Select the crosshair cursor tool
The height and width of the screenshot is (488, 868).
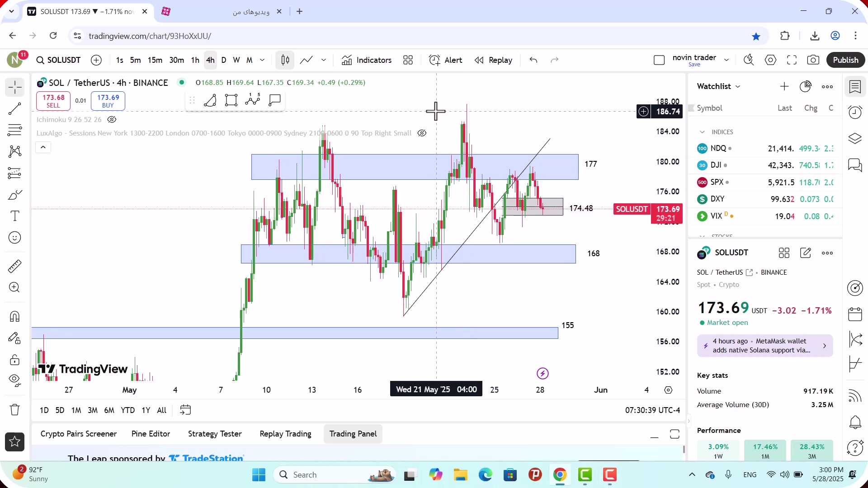[15, 87]
